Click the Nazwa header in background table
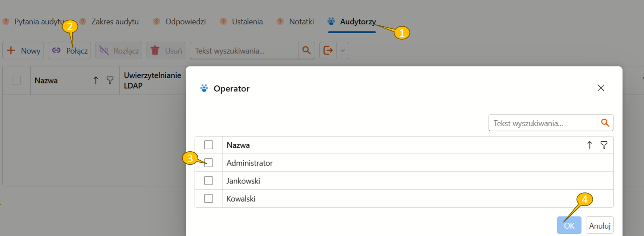The height and width of the screenshot is (236, 644). point(46,80)
